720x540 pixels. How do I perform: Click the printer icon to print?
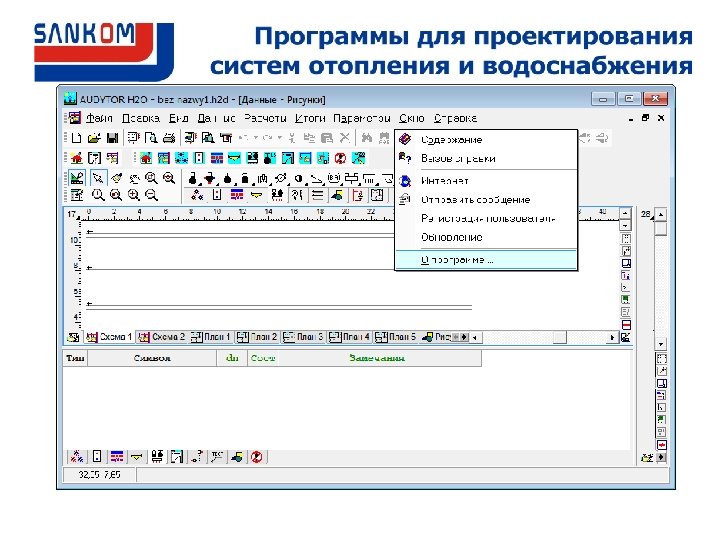169,138
